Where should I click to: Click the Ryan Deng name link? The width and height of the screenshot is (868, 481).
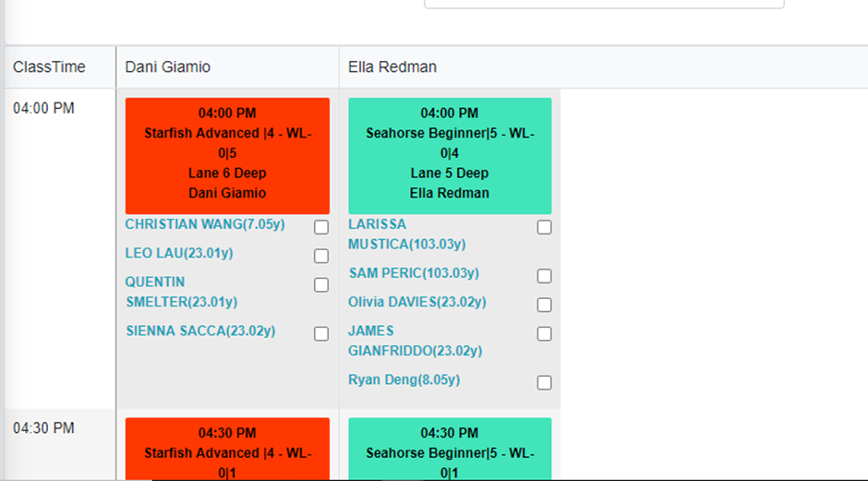(x=404, y=379)
